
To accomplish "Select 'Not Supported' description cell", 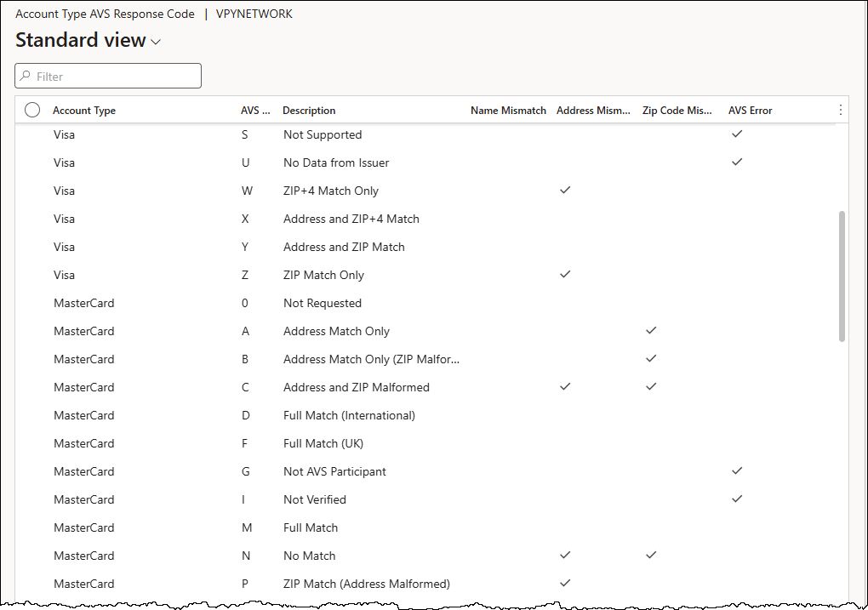I will tap(323, 134).
